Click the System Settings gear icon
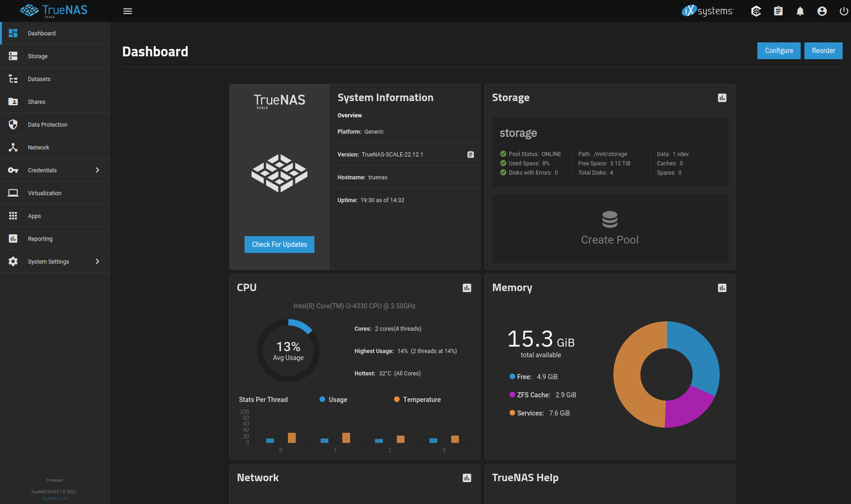This screenshot has height=504, width=851. click(x=13, y=261)
